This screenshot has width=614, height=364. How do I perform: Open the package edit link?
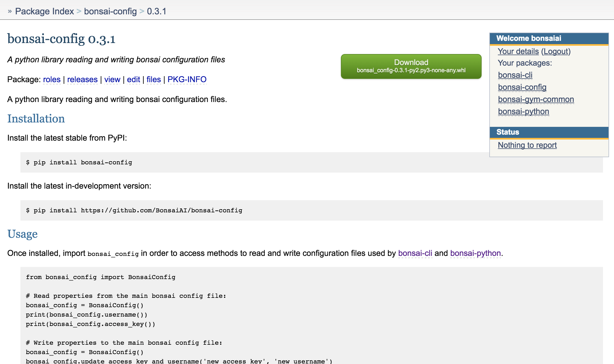pyautogui.click(x=134, y=79)
